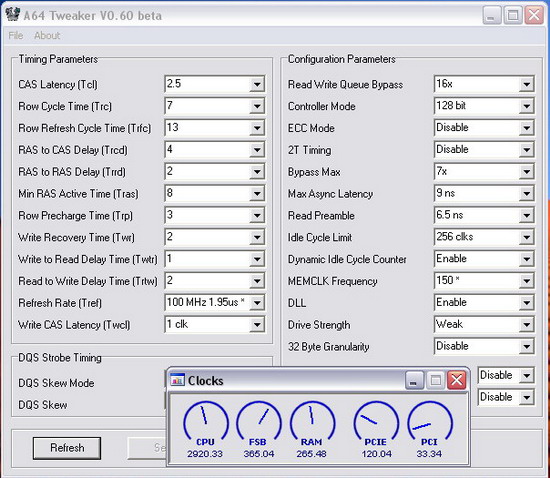Open the Controller Mode dropdown
The image size is (550, 478).
click(x=526, y=106)
